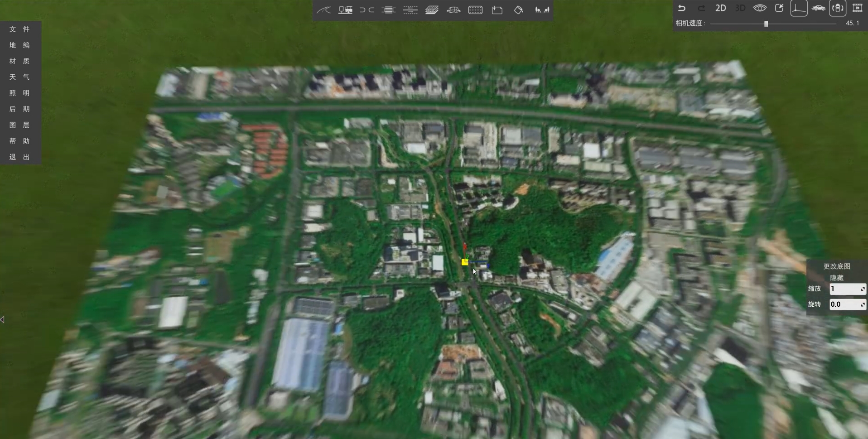Open the 文件 menu

pyautogui.click(x=19, y=29)
